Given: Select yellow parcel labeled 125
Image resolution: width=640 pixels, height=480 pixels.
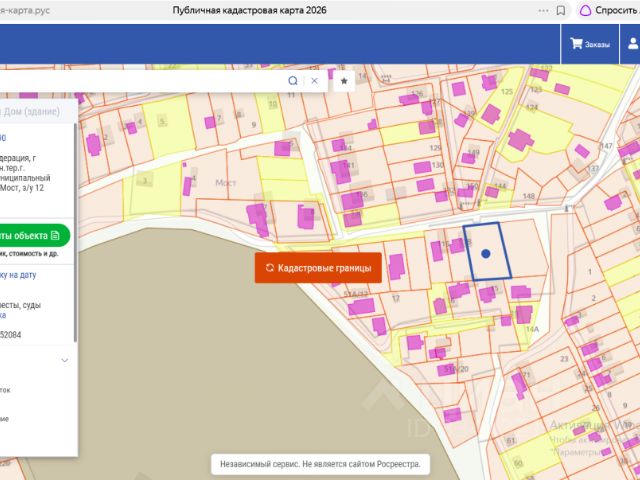Looking at the screenshot, I should click(x=507, y=91).
